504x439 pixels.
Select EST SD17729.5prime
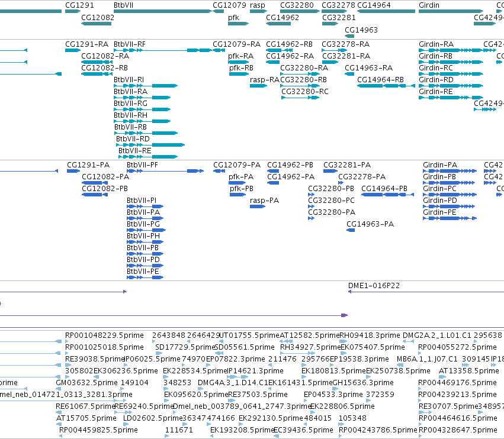tap(185, 347)
